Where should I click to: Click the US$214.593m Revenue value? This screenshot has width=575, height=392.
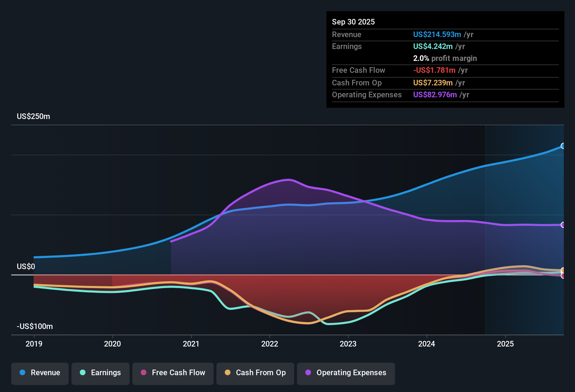coord(436,34)
